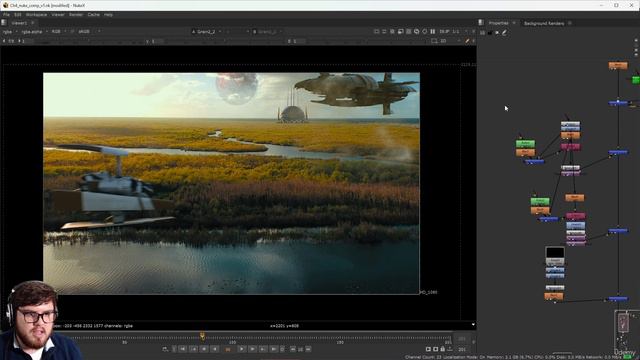Jump to next keyframe button
Screen dimensions: 640x360
[263, 349]
